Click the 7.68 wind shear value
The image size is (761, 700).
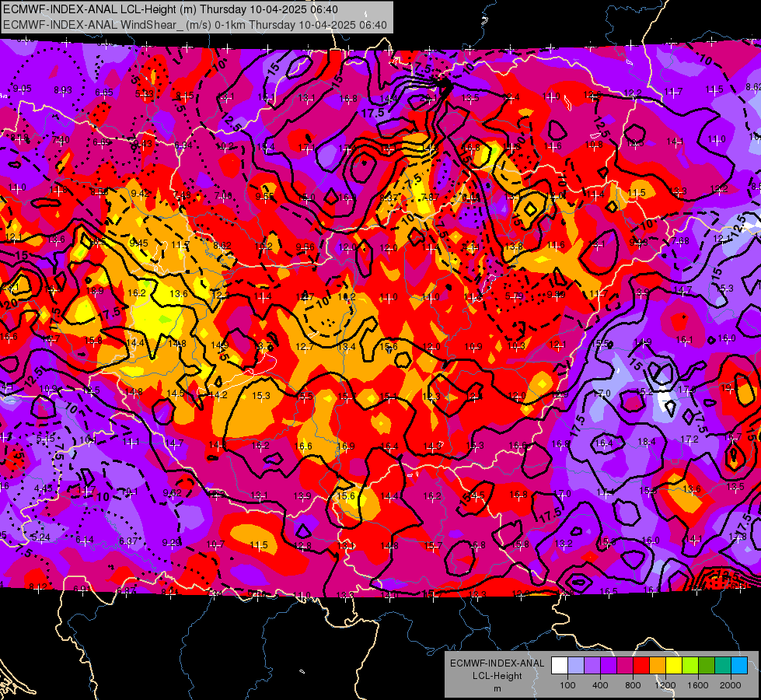(x=680, y=241)
